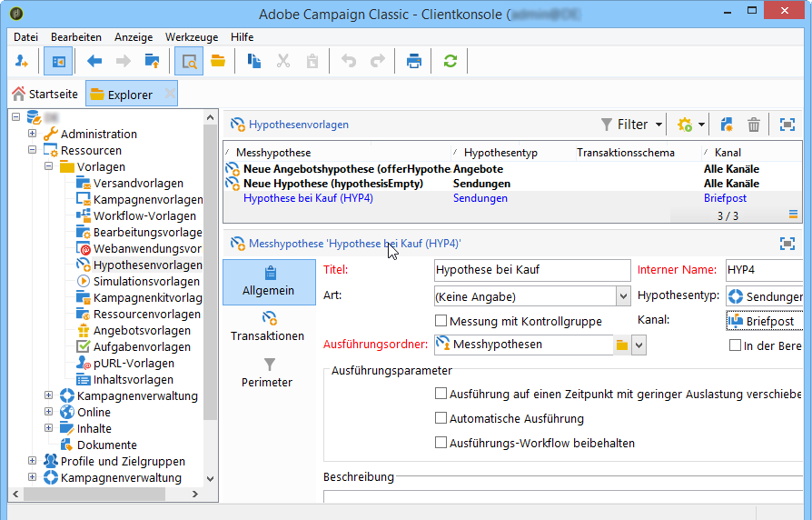Click the yellow folder toolbar icon
Image resolution: width=812 pixels, height=520 pixels.
[x=218, y=61]
